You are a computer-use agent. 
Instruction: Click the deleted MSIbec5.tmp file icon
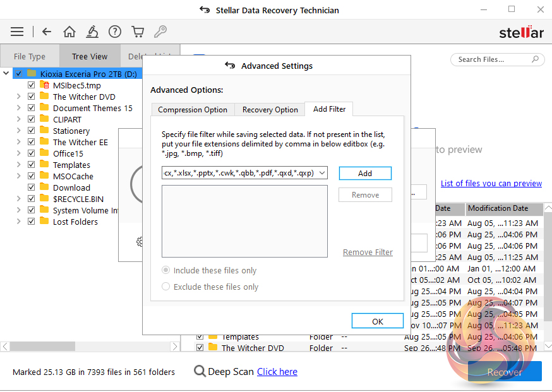point(45,85)
